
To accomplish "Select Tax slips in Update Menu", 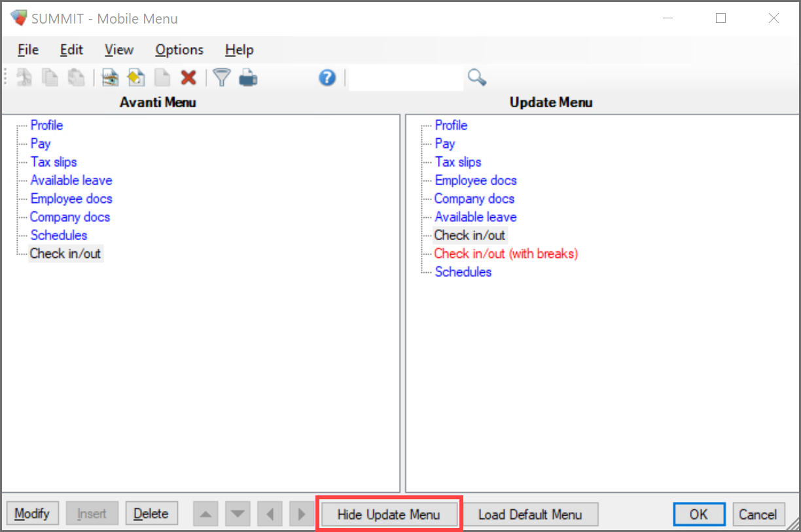I will (458, 162).
